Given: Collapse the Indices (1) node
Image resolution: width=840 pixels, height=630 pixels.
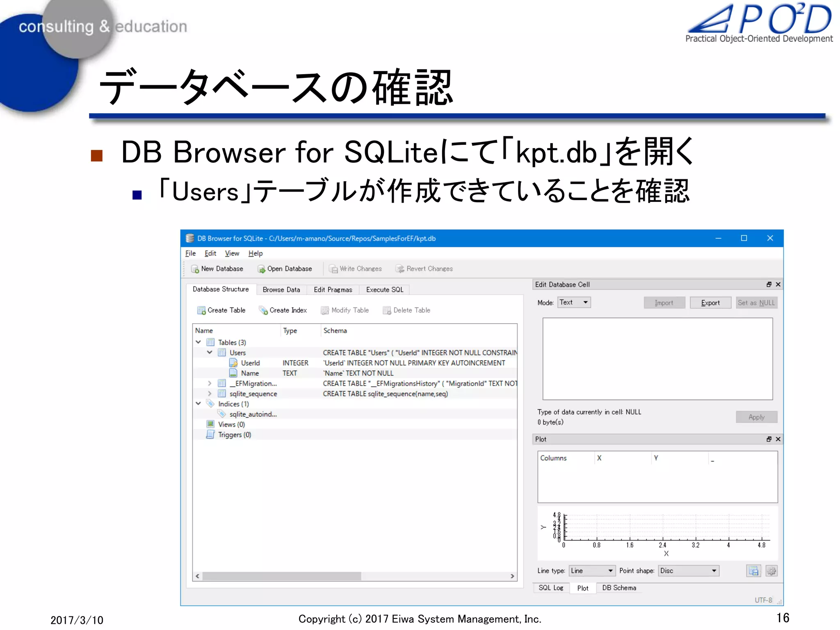Looking at the screenshot, I should [x=199, y=404].
